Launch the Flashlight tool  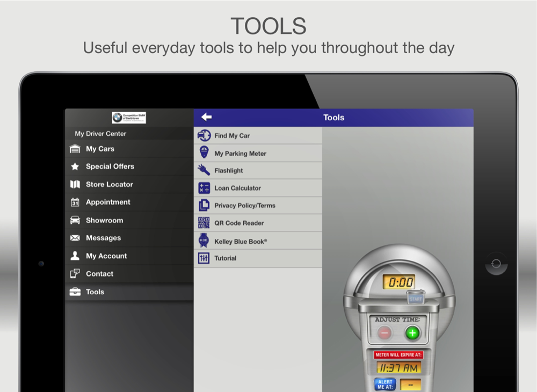(258, 171)
